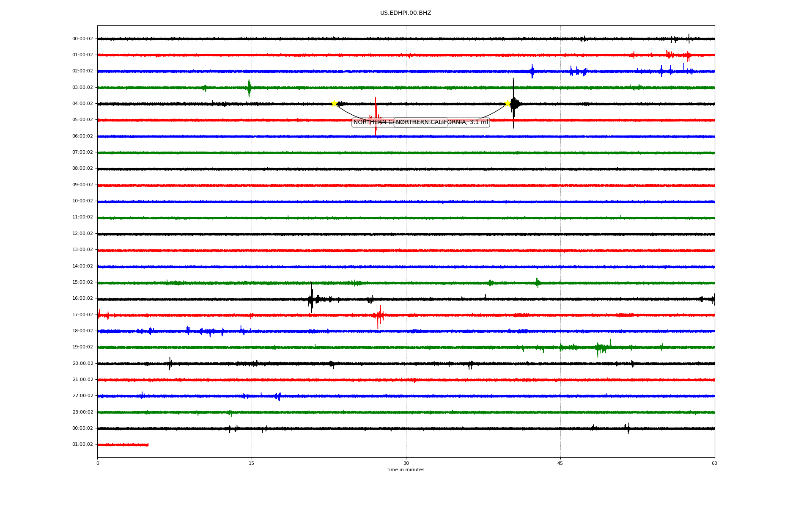Select the 16:00:02 hour label
The image size is (812, 508).
[x=82, y=298]
